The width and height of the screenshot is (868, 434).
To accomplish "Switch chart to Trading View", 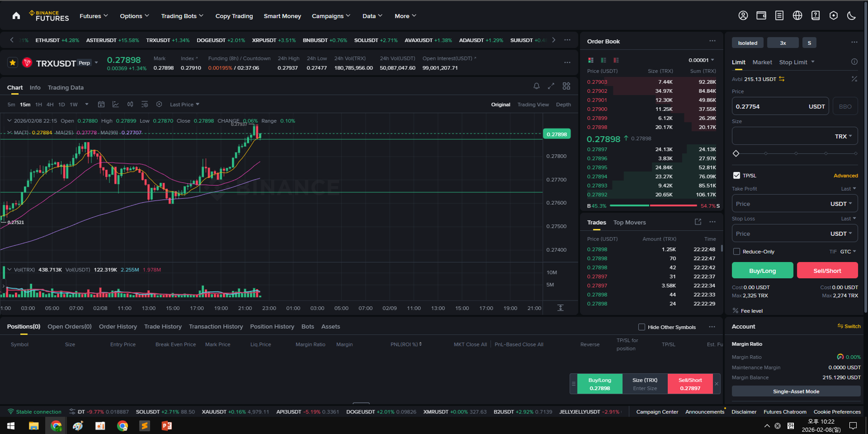I will pyautogui.click(x=533, y=104).
